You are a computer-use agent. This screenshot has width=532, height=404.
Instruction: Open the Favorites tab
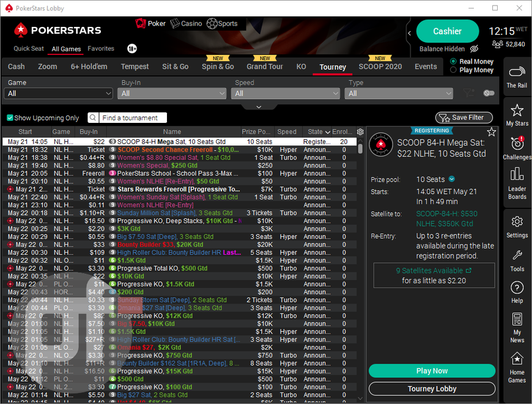101,48
